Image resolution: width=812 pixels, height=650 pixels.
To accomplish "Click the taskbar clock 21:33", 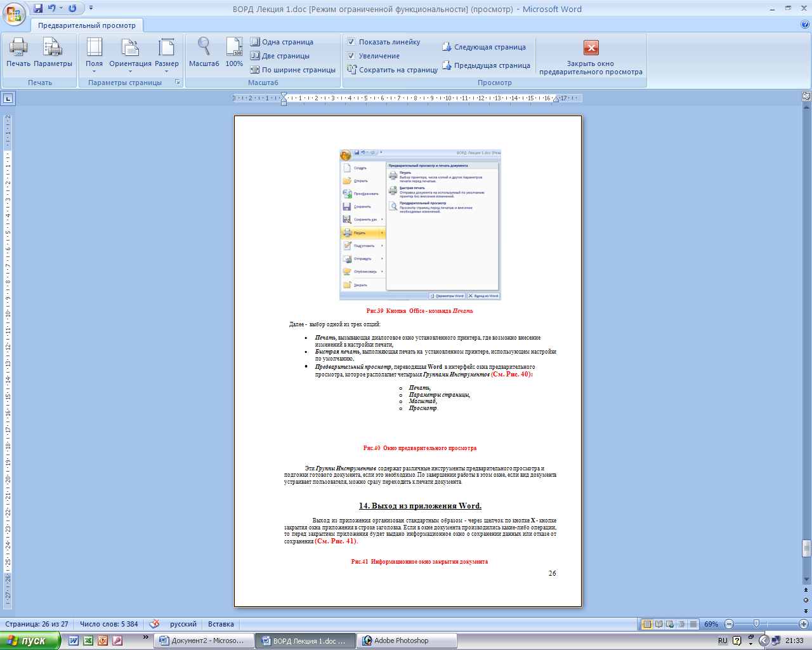I will (794, 640).
